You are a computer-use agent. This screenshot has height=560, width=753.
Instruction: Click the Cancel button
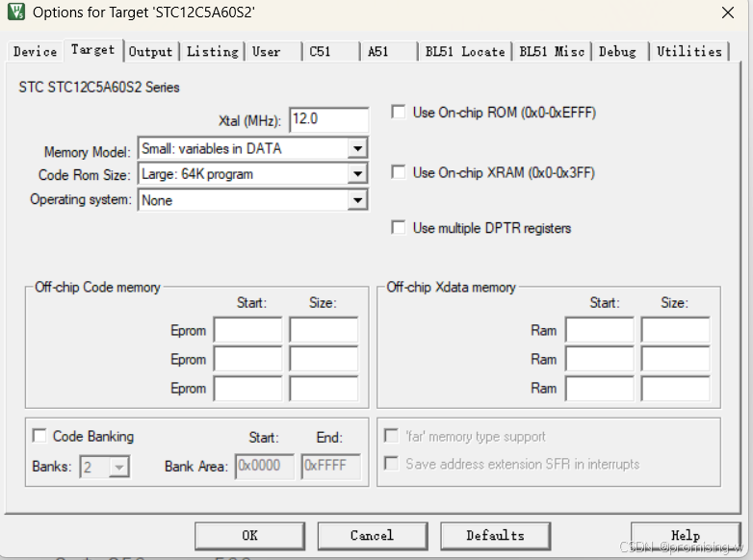[x=373, y=536]
